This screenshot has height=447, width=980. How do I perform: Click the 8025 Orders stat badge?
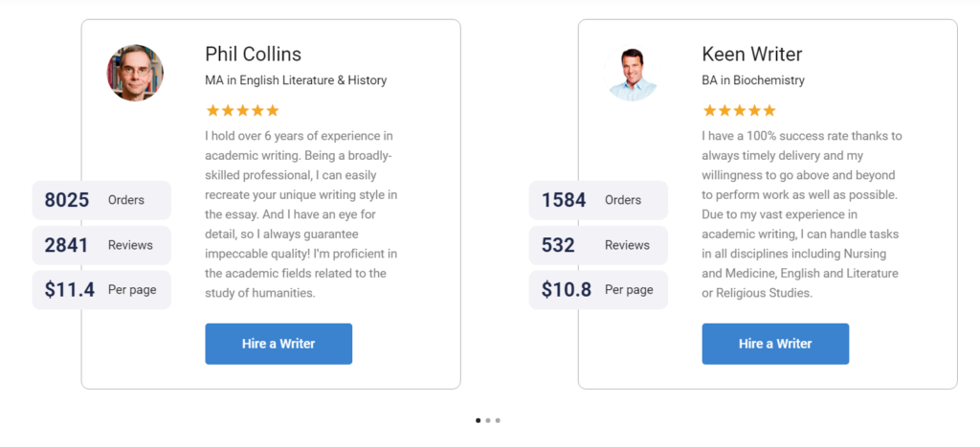[x=101, y=200]
